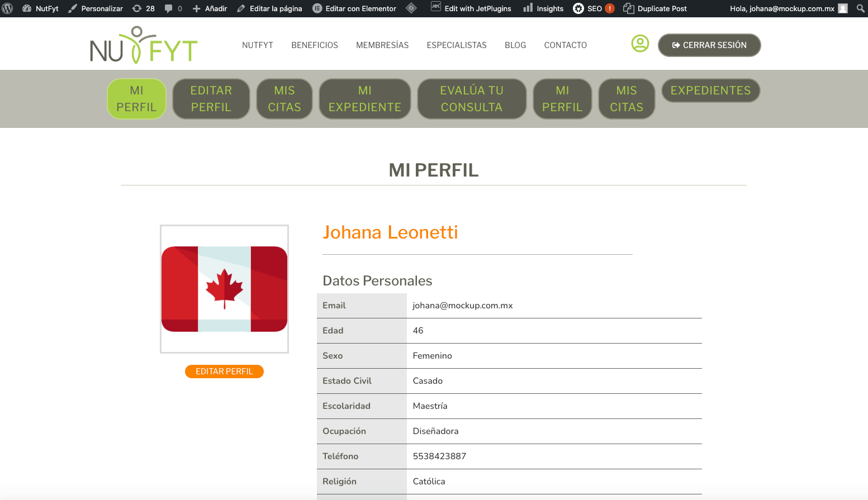868x500 pixels.
Task: Click the WordPress logo in admin bar
Action: (x=8, y=8)
